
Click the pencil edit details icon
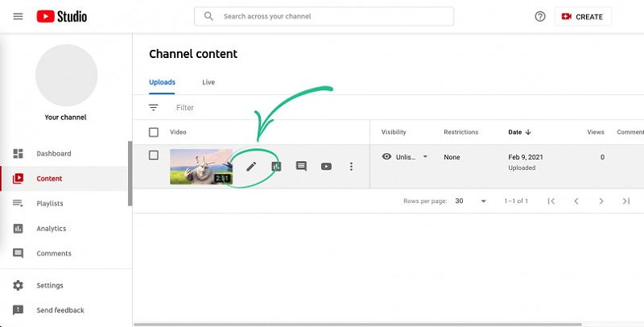(x=251, y=167)
